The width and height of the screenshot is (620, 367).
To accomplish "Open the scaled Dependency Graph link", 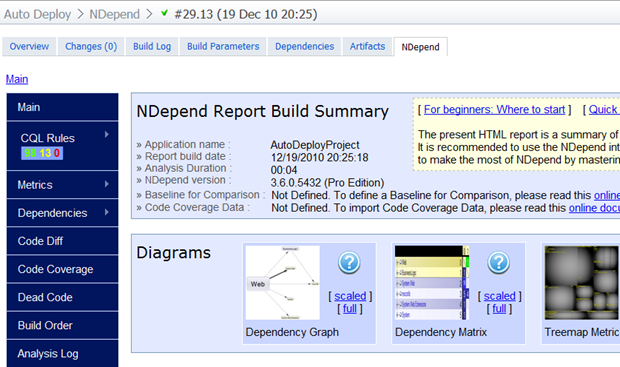I will (350, 296).
